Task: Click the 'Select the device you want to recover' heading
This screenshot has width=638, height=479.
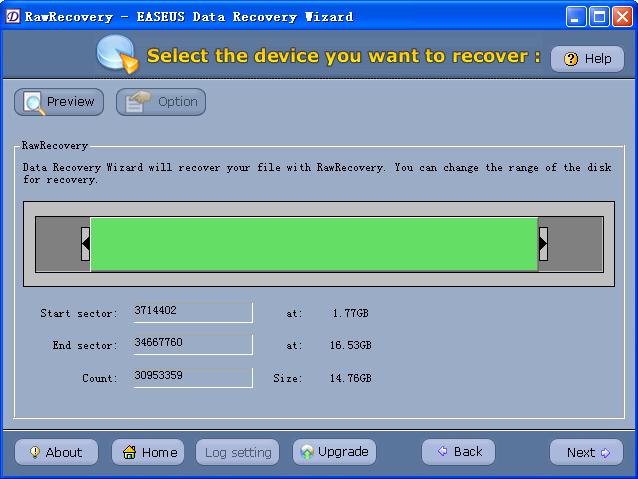Action: click(x=344, y=55)
